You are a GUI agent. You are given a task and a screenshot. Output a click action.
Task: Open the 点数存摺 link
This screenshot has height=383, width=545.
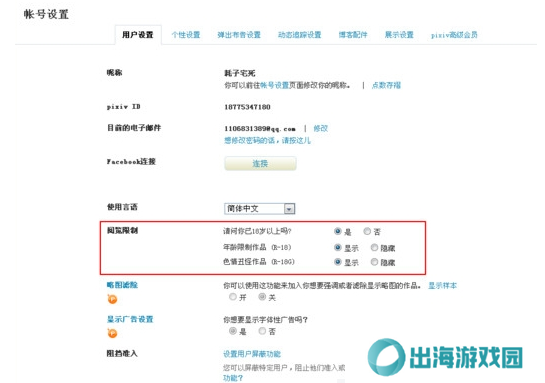coord(386,85)
